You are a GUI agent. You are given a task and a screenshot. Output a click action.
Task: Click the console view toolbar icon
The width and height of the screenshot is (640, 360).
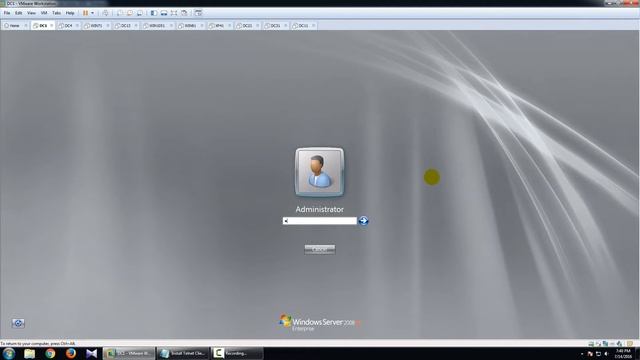tap(198, 13)
